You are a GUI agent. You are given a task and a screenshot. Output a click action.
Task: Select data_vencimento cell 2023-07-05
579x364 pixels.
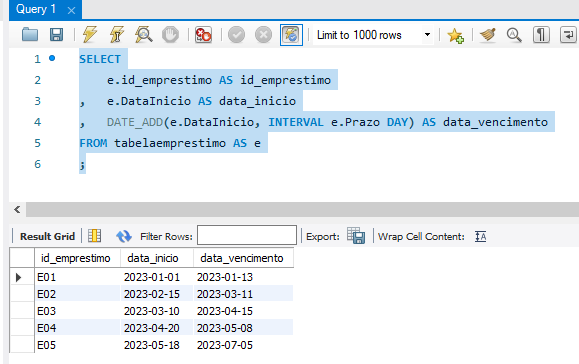pos(243,345)
